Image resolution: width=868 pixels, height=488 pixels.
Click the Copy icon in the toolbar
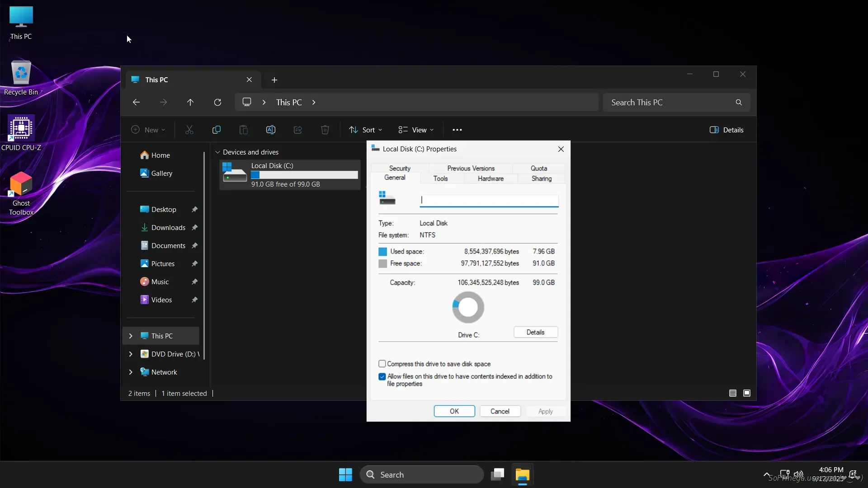point(217,130)
